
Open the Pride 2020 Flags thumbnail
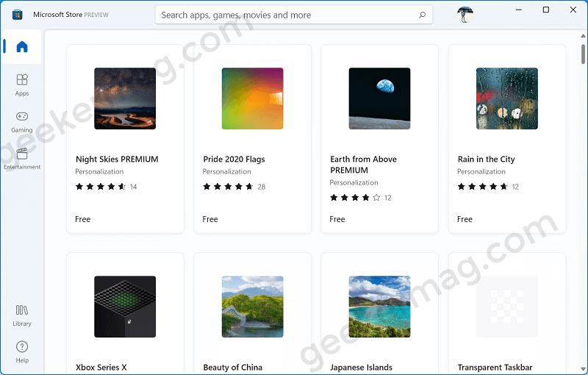tap(252, 99)
